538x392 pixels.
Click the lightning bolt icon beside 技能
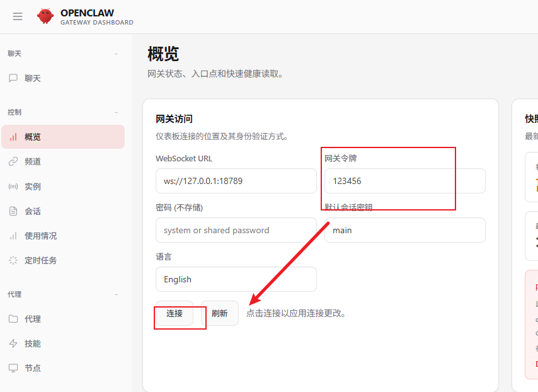[x=13, y=343]
